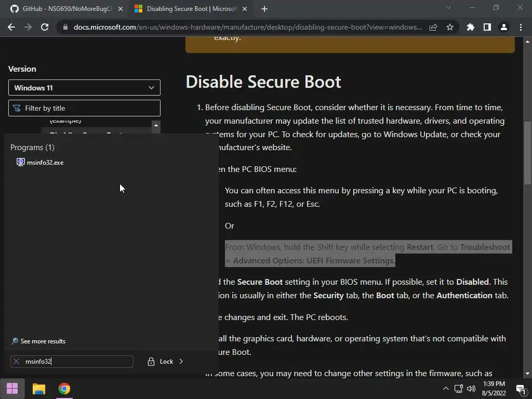Launch File Explorer from the taskbar
532x399 pixels.
(x=38, y=389)
